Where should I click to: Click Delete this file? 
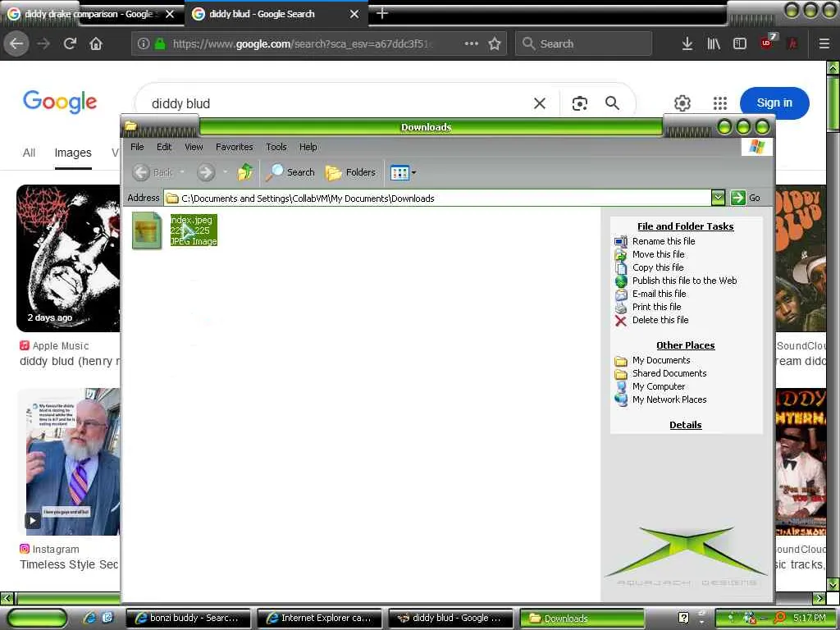coord(660,320)
